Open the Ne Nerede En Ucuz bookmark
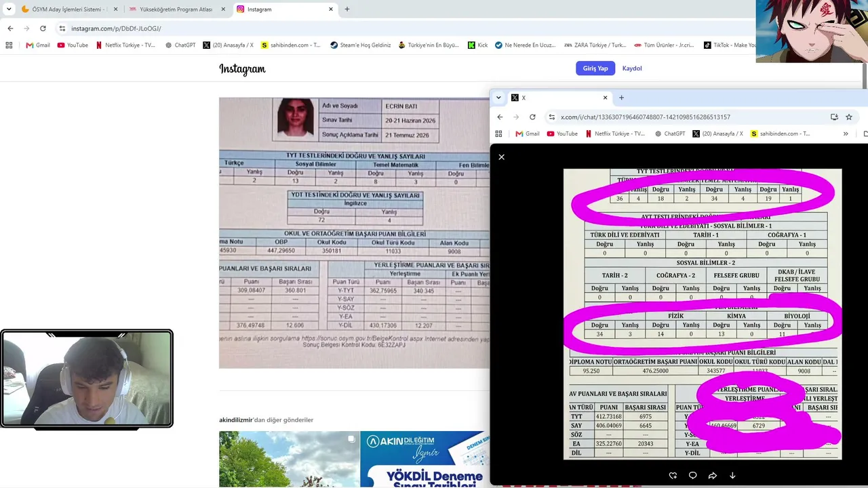The width and height of the screenshot is (868, 488). click(x=526, y=45)
